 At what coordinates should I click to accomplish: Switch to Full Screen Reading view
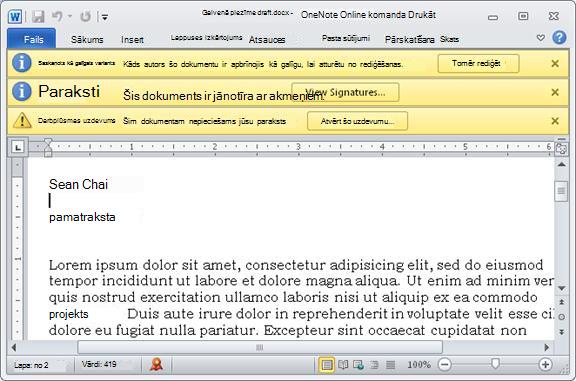343,365
